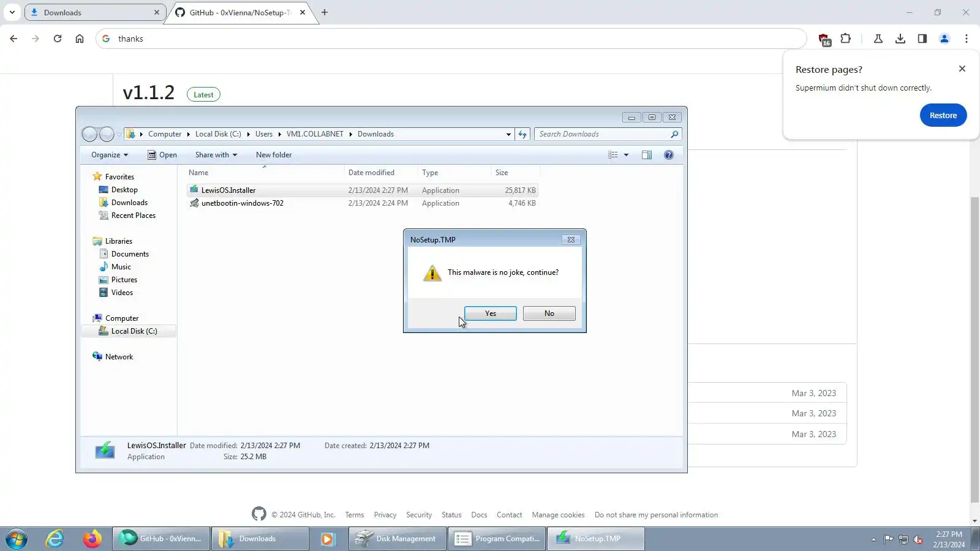Go to the browser home page
The width and height of the screenshot is (980, 551).
point(80,39)
